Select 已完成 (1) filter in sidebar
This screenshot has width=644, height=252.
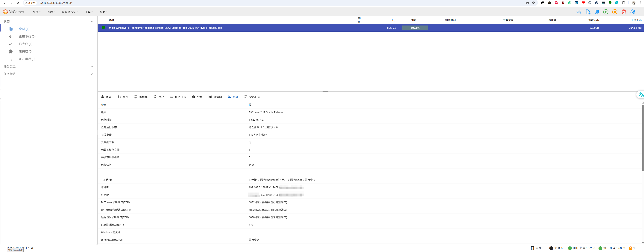click(x=25, y=44)
